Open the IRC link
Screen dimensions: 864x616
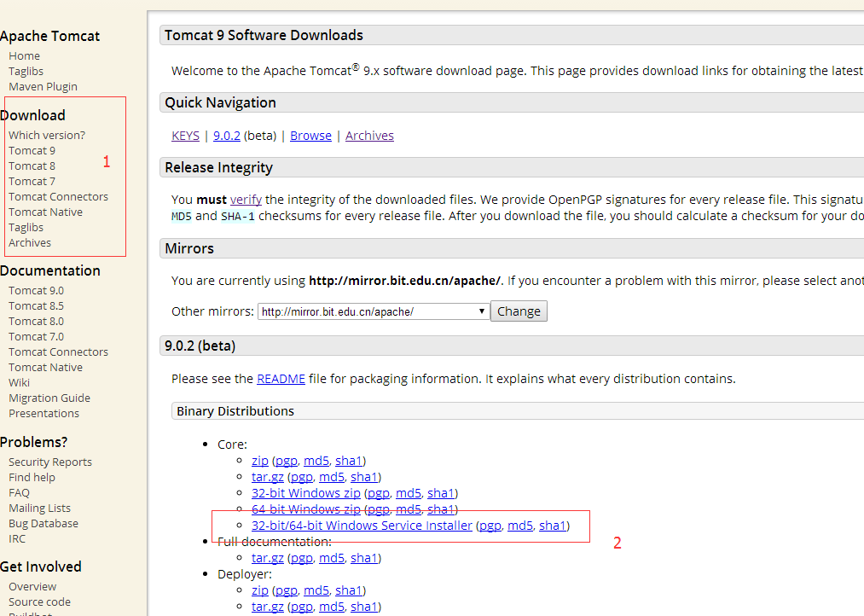[x=17, y=539]
